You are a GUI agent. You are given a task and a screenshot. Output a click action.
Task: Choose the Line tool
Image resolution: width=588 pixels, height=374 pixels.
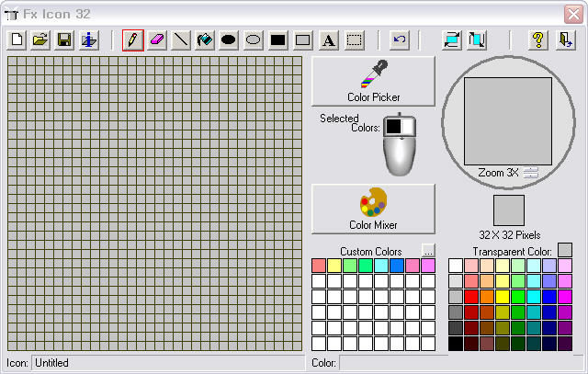pos(181,40)
